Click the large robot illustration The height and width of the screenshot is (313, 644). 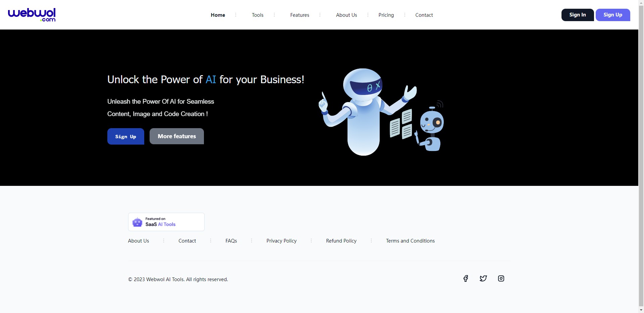coord(368,112)
